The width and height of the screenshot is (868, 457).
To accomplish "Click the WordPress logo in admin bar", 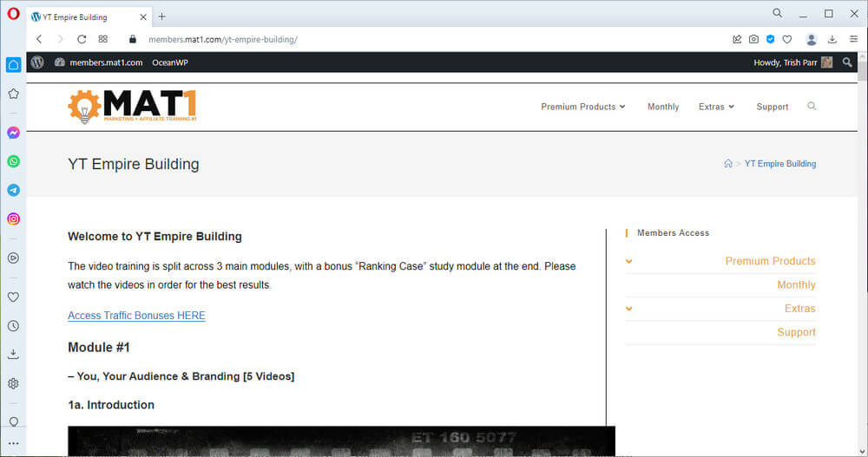I will [37, 62].
